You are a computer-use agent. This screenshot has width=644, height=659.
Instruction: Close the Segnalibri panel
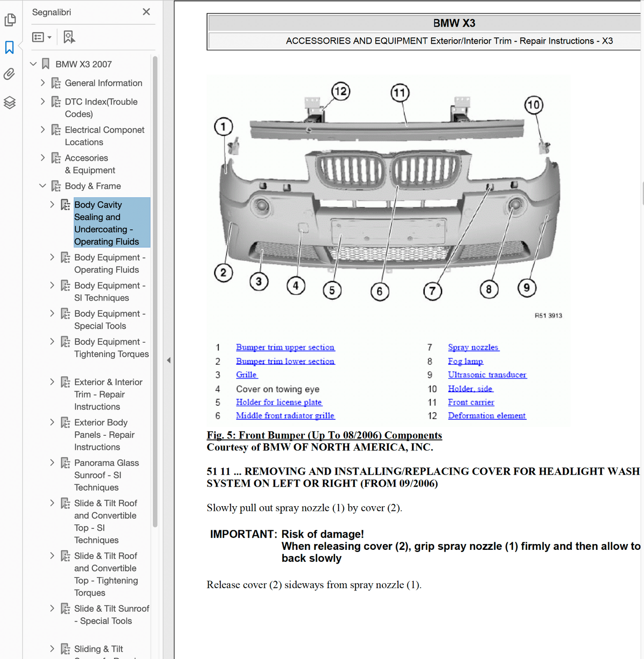point(146,12)
